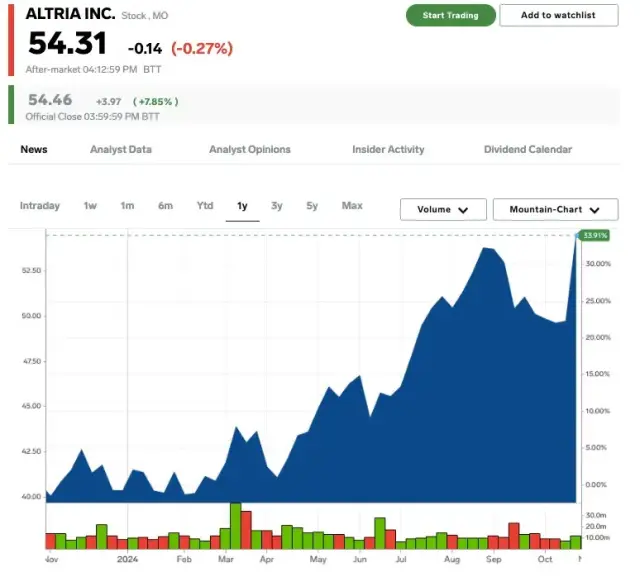
Task: Click the September peak on the mountain chart
Action: coord(485,249)
